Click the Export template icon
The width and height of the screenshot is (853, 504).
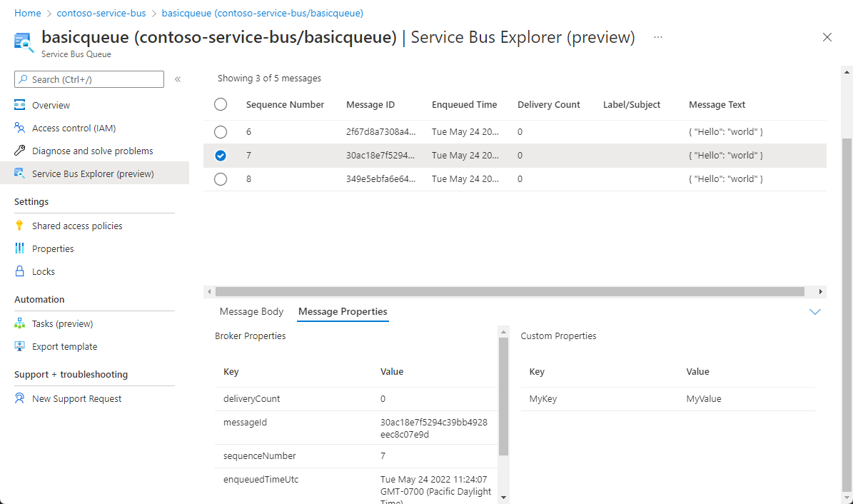[20, 347]
